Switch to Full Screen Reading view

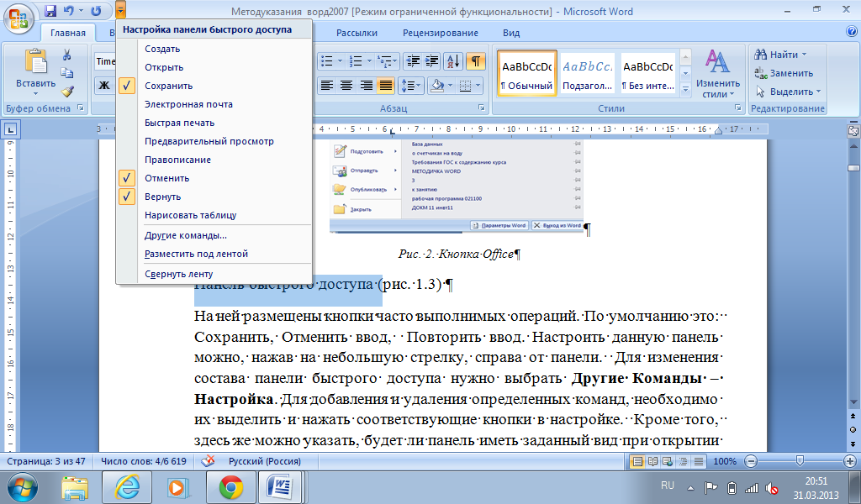(652, 461)
